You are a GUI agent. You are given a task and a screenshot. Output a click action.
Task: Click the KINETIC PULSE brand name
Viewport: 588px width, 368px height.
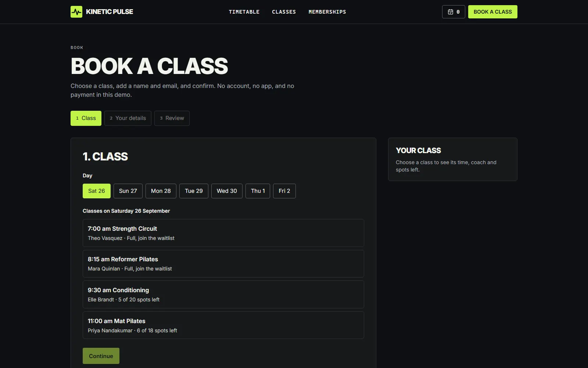110,12
